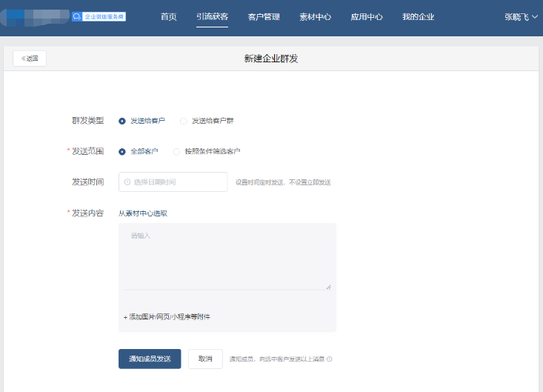Click the 从素材中心选取 link
Screen dimensions: 543x392
tap(143, 213)
